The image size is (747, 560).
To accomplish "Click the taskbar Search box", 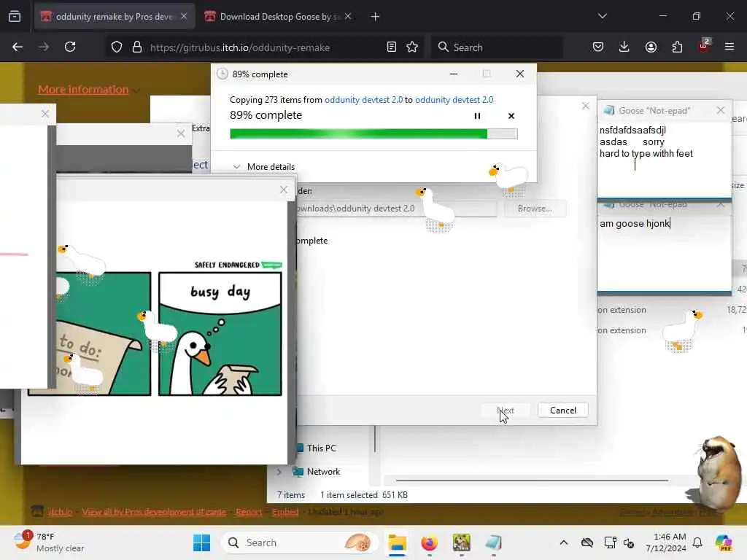I will click(299, 542).
